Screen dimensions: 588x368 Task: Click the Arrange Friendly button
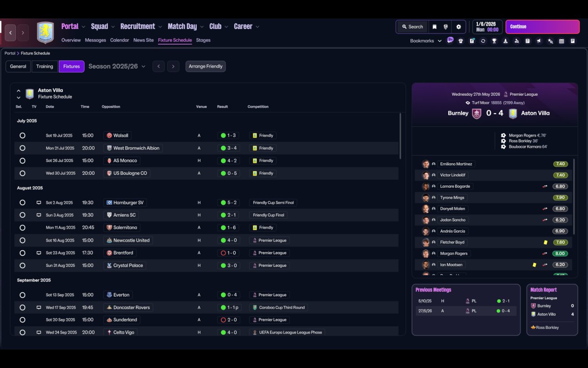205,66
